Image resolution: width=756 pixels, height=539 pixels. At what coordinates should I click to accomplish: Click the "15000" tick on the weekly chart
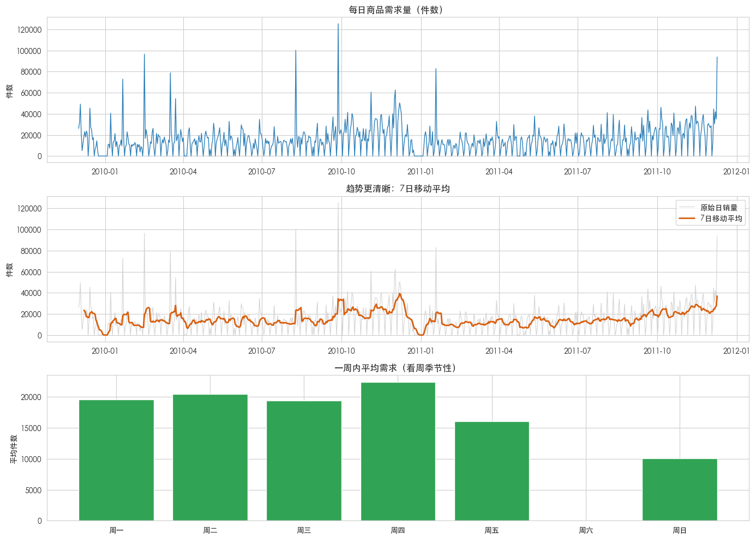click(x=31, y=428)
